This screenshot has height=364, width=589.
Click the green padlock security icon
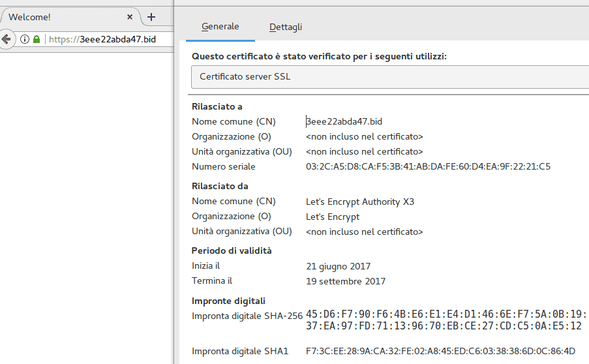(x=37, y=39)
